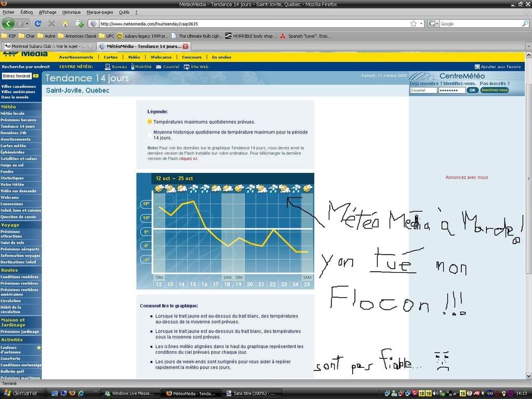Image resolution: width=532 pixels, height=399 pixels.
Task: Open back-history dropdown arrow
Action: tap(27, 24)
